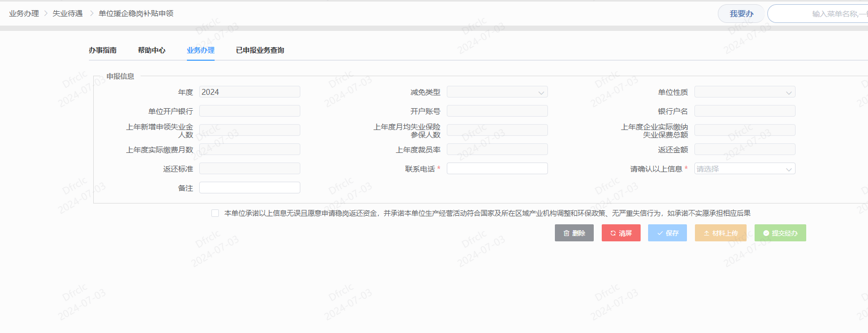Click 业务办理 in the breadcrumb
Viewport: 868px width, 333px height.
(x=24, y=13)
